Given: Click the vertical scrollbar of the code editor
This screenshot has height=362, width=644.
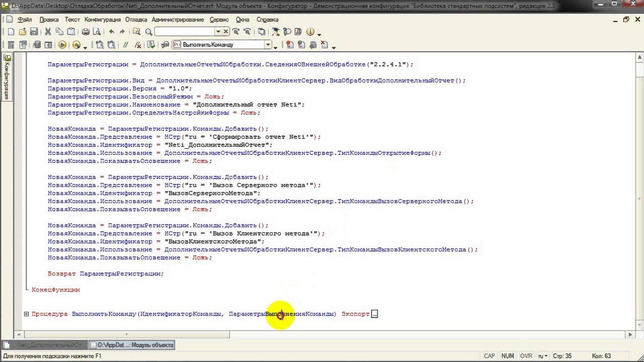Looking at the screenshot, I should point(639,191).
